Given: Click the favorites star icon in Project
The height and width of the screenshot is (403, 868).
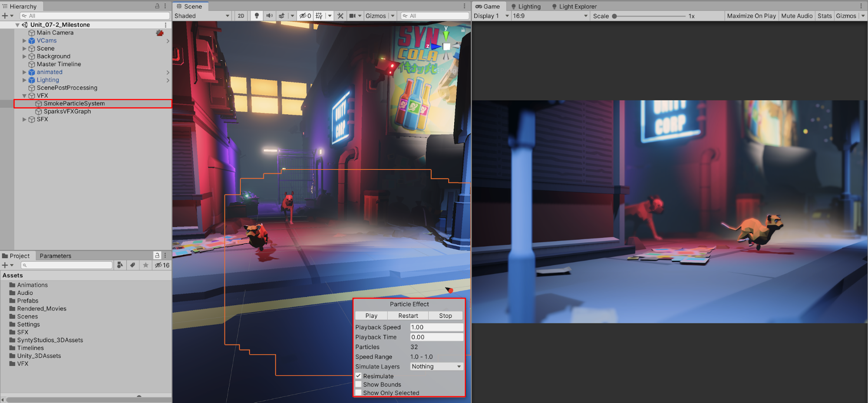Looking at the screenshot, I should click(145, 265).
